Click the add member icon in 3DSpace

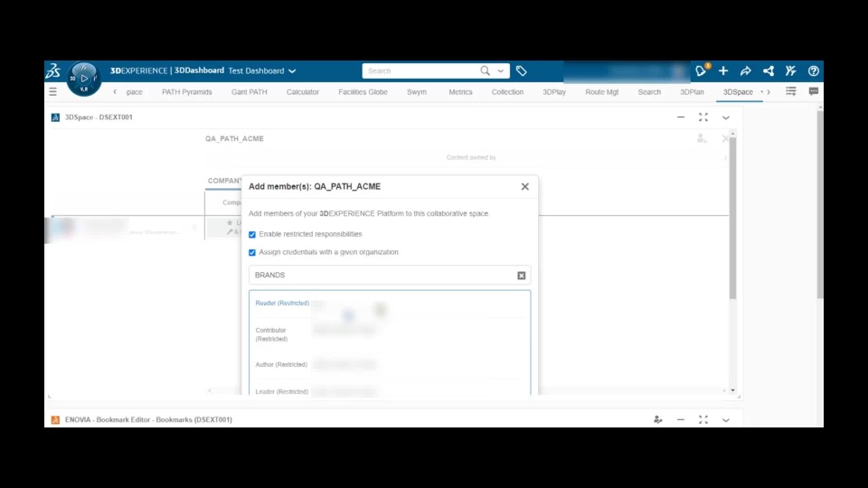coord(702,138)
